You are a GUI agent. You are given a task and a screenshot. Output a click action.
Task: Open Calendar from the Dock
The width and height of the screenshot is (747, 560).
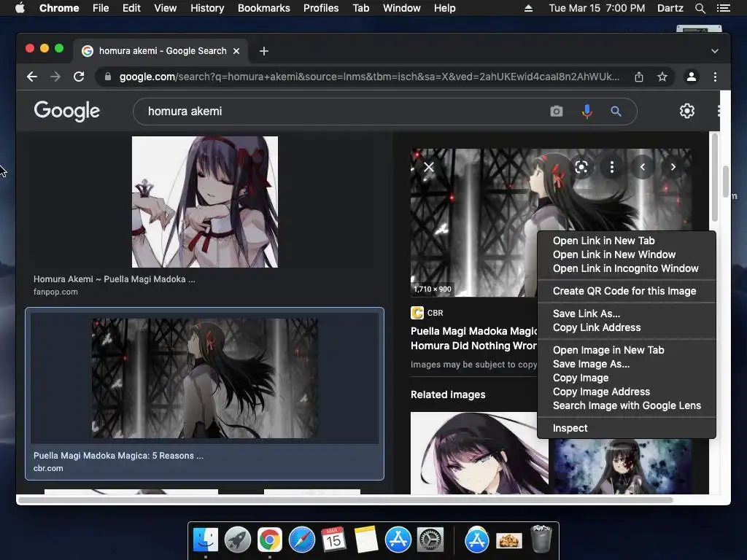[333, 540]
